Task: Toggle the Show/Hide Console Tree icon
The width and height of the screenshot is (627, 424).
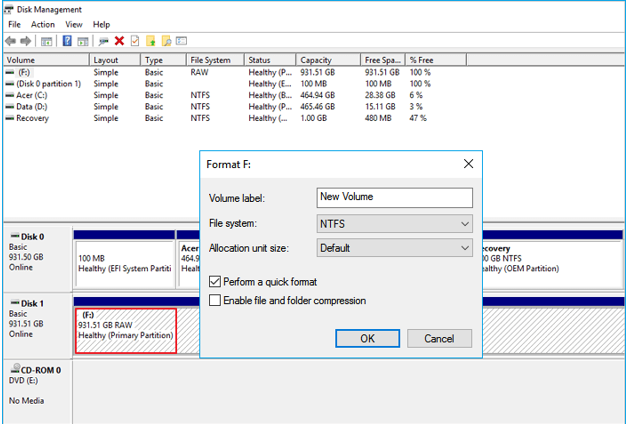Action: tap(46, 41)
